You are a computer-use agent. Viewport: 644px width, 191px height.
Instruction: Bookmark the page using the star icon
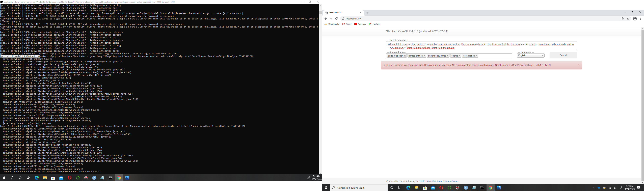click(629, 18)
